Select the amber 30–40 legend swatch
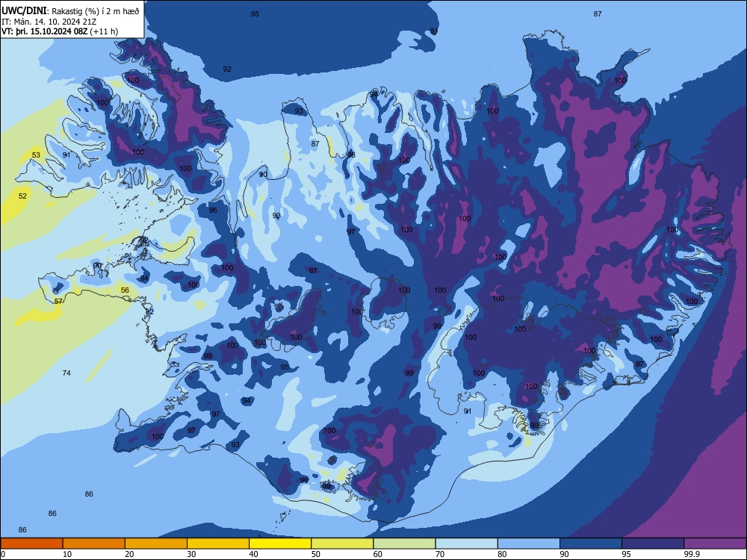The width and height of the screenshot is (747, 560). 218,544
